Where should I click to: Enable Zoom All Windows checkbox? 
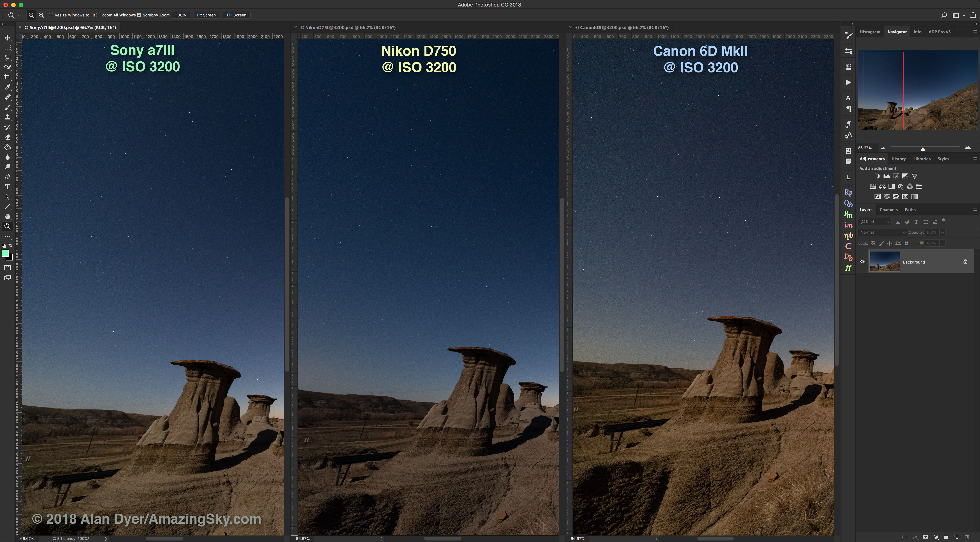click(98, 15)
